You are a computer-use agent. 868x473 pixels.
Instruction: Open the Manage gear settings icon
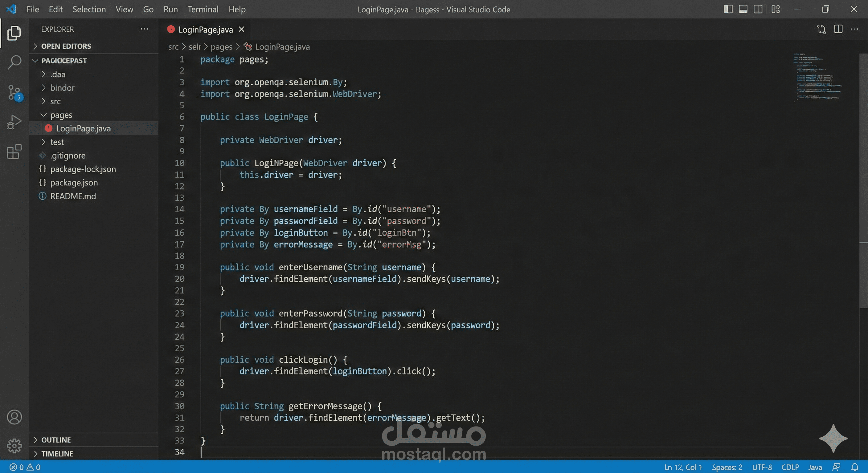(x=14, y=446)
